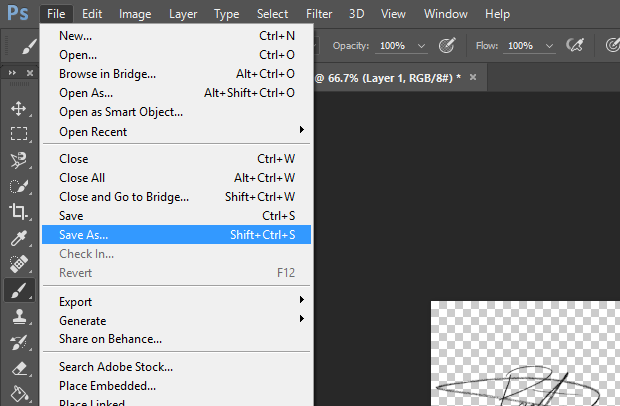The width and height of the screenshot is (620, 406).
Task: Toggle pressure for opacity icon
Action: click(447, 45)
